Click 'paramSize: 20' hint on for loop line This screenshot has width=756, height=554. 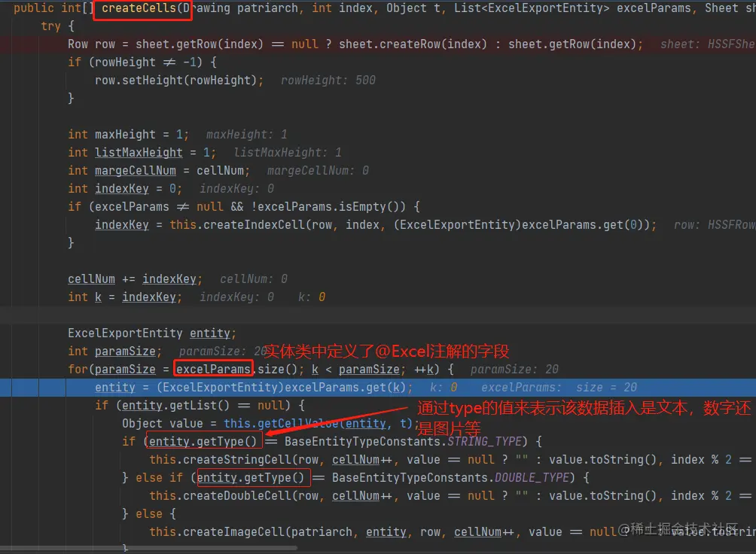point(514,370)
